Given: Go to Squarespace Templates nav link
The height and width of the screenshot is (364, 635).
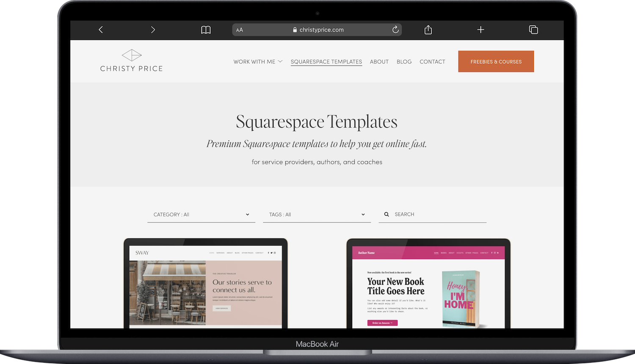Looking at the screenshot, I should tap(326, 62).
